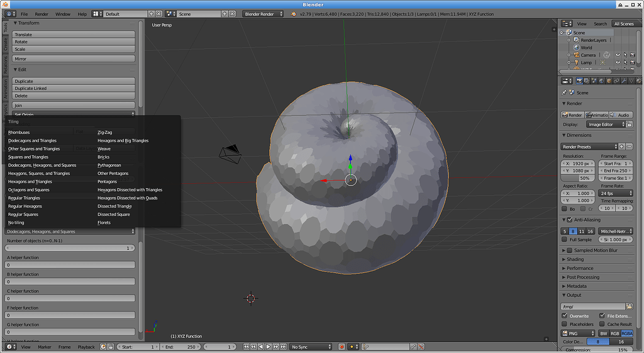
Task: Select RGBA color mode
Action: [627, 333]
